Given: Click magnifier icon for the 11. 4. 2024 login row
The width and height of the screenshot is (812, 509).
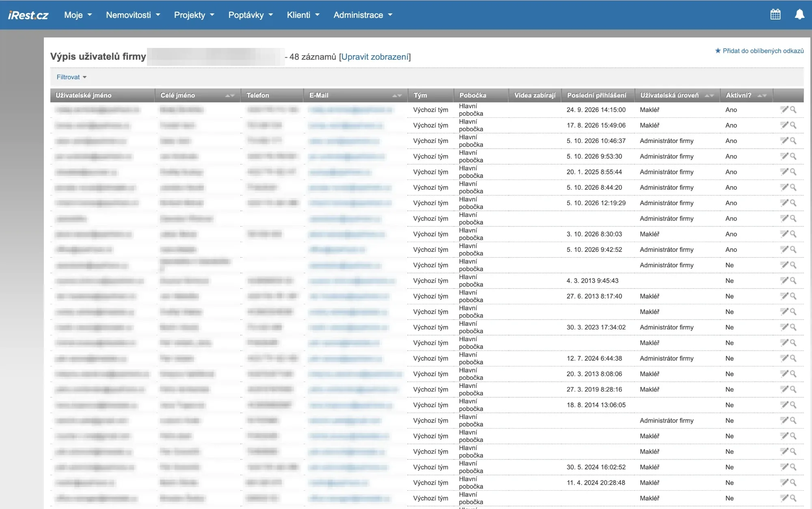Looking at the screenshot, I should 793,483.
